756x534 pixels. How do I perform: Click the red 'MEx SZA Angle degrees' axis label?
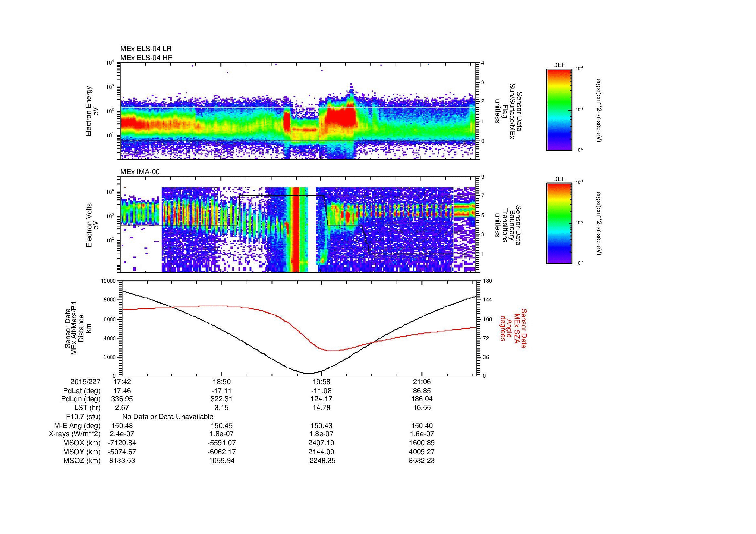click(x=513, y=328)
